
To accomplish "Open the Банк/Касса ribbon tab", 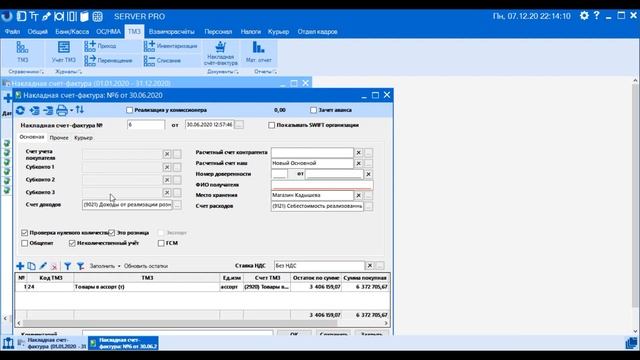I will click(72, 31).
